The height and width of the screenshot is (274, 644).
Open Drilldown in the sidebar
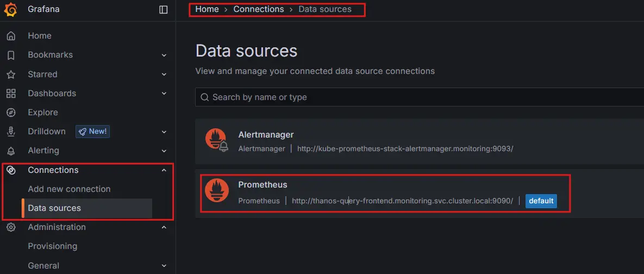46,132
